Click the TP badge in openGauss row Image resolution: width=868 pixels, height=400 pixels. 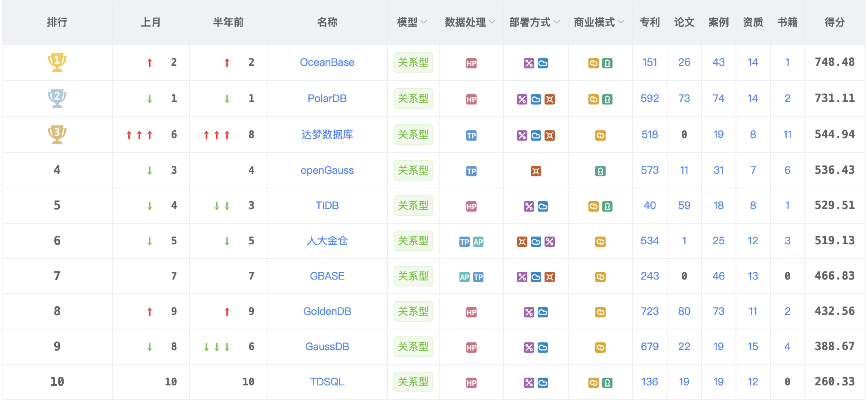[x=471, y=171]
